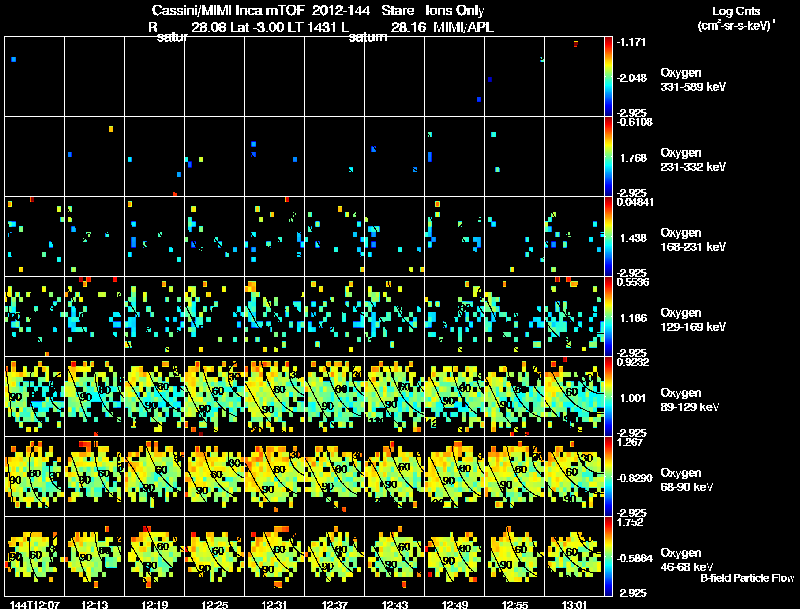Image resolution: width=800 pixels, height=609 pixels.
Task: Click the Cassini/MIMI Inca mTOF title text
Action: pos(228,10)
